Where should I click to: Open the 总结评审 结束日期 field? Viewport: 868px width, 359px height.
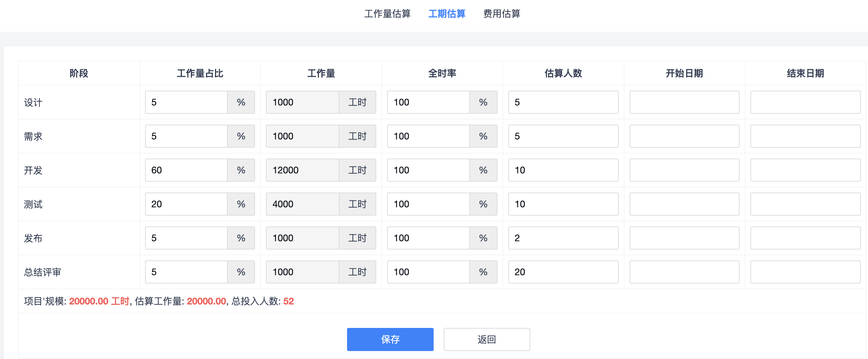pos(805,272)
